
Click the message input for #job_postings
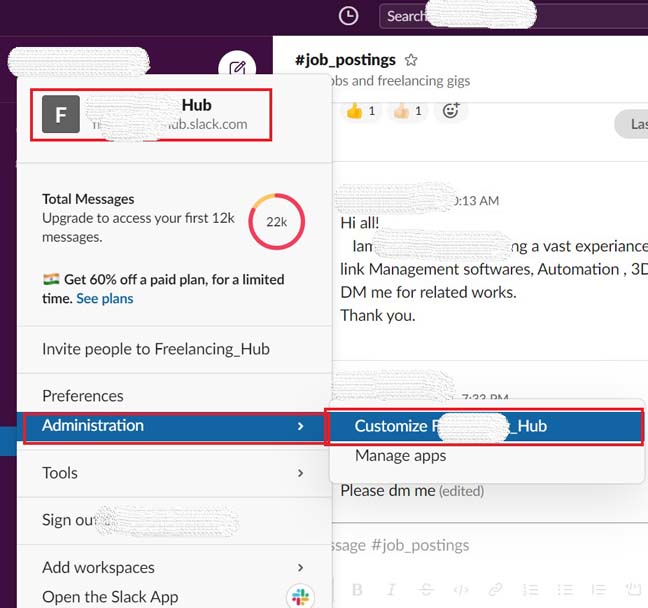pos(489,545)
